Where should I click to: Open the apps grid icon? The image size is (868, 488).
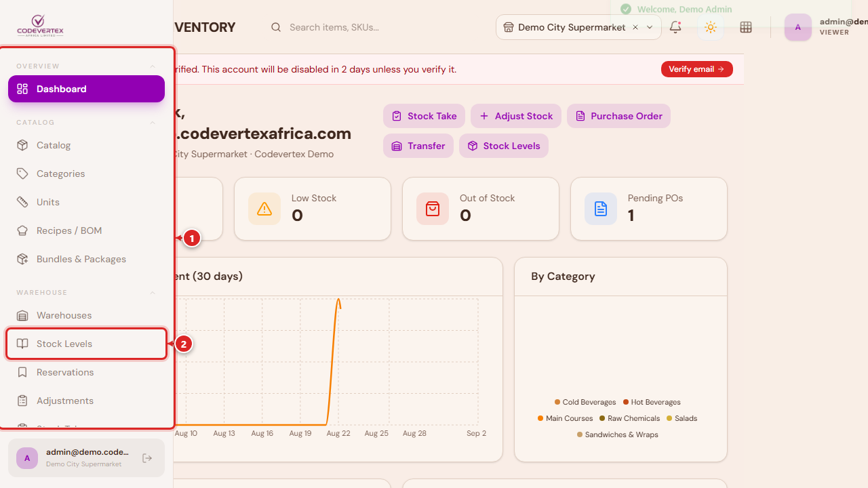[746, 27]
